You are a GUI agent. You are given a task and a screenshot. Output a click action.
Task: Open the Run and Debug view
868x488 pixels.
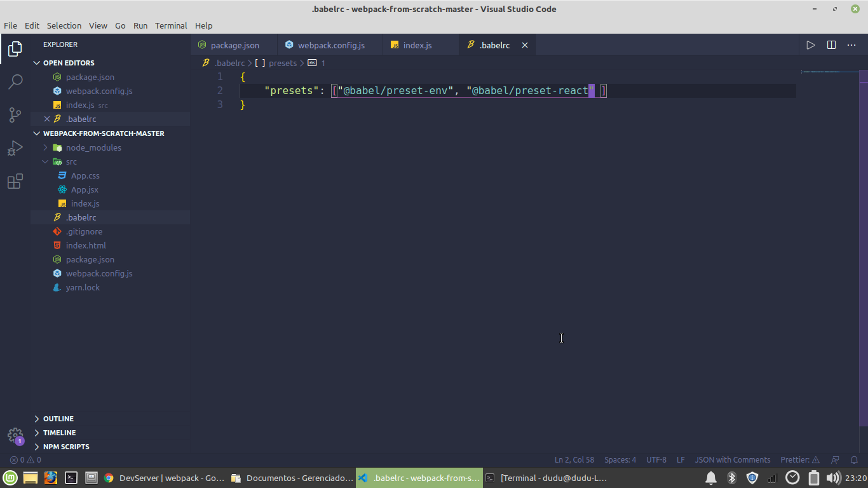(x=15, y=148)
